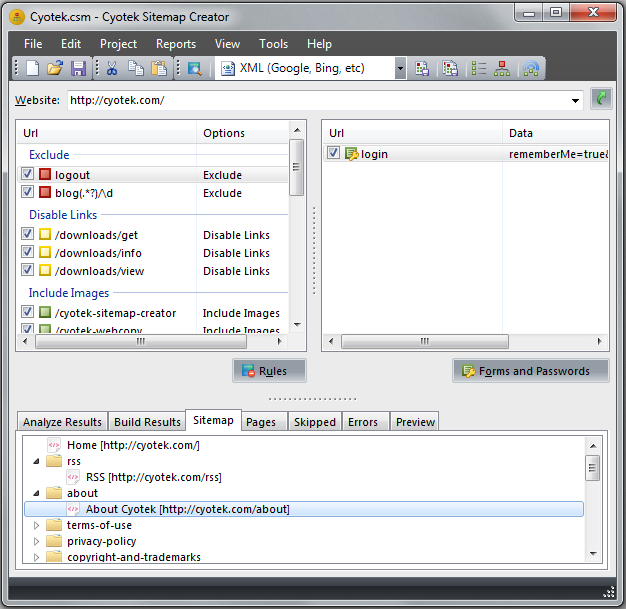Click the login form key icon

pos(351,154)
